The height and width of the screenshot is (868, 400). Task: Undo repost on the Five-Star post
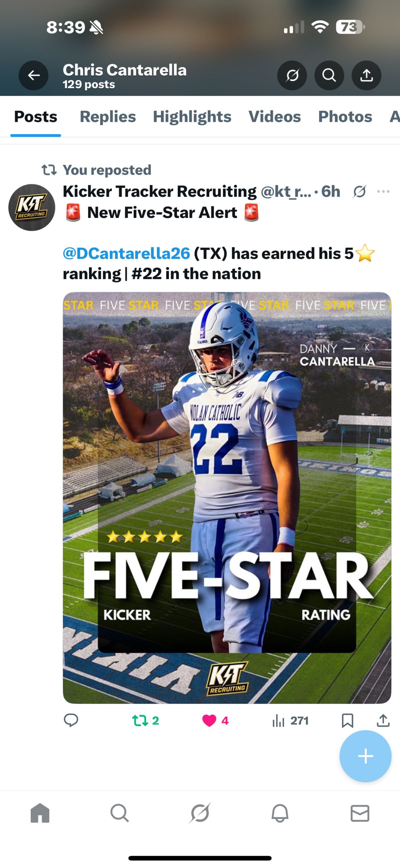click(x=140, y=720)
